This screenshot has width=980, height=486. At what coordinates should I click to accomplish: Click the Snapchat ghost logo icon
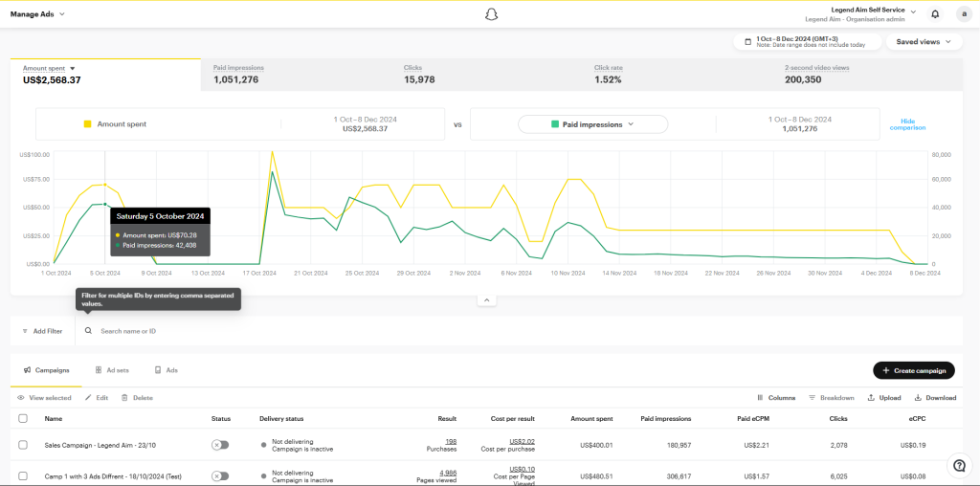click(491, 13)
